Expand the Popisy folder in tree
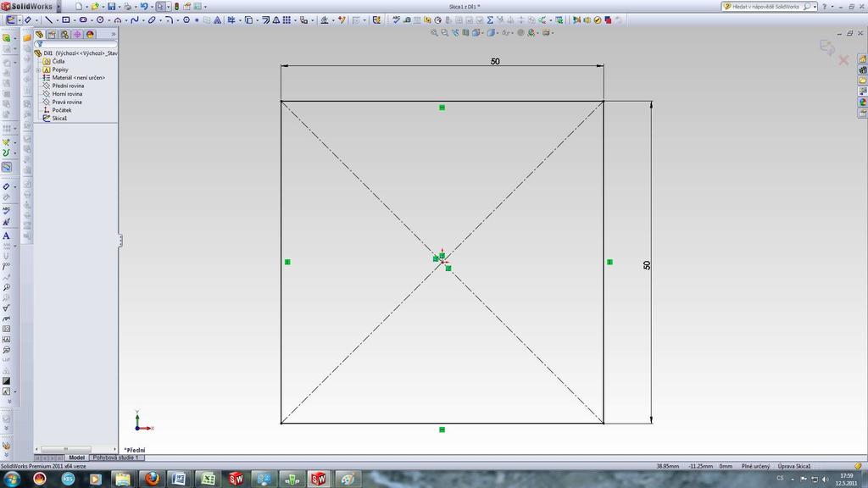 pos(38,69)
